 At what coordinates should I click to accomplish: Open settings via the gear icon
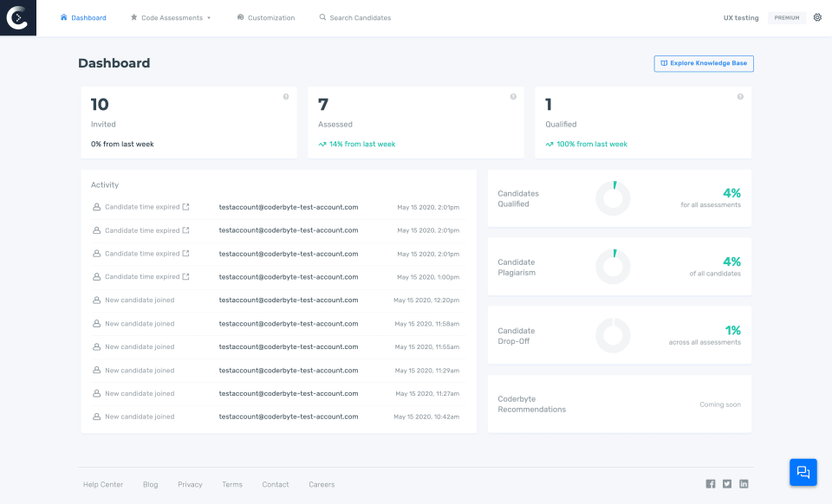[816, 16]
